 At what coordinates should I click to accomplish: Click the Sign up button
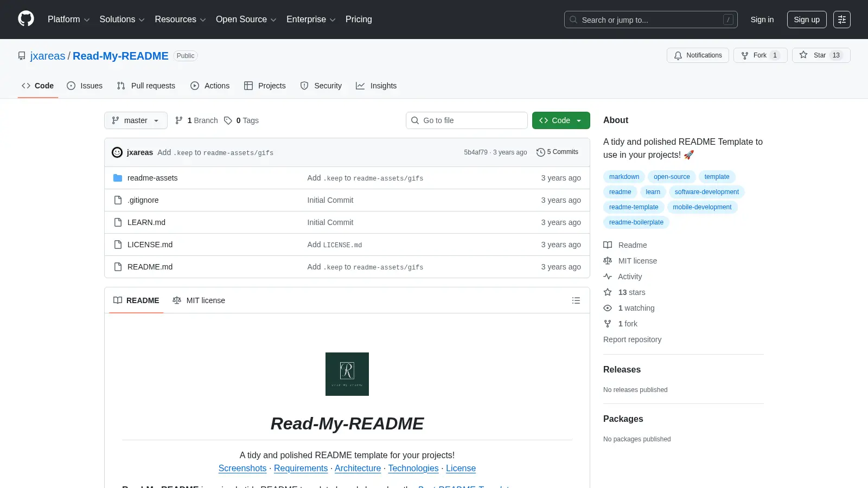[807, 20]
